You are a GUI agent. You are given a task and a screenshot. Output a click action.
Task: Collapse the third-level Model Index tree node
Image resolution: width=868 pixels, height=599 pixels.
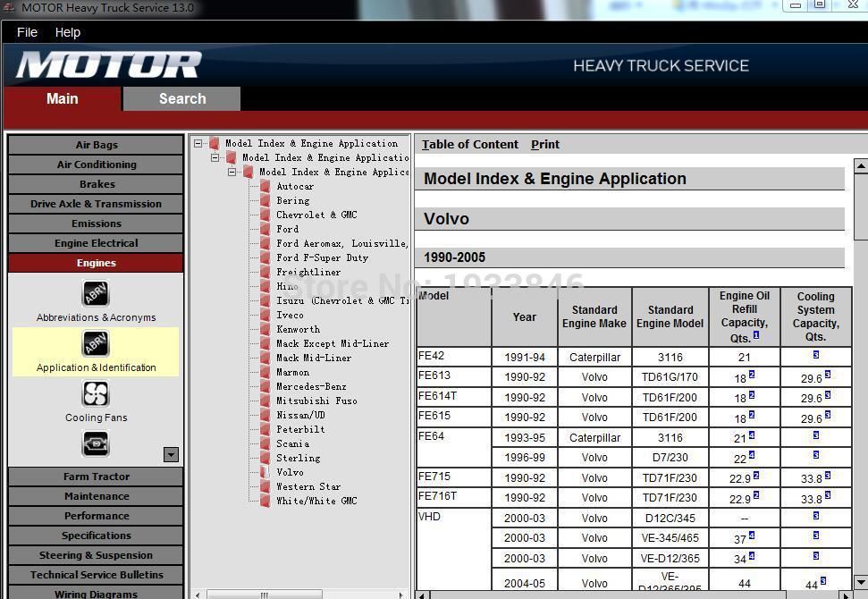(232, 172)
